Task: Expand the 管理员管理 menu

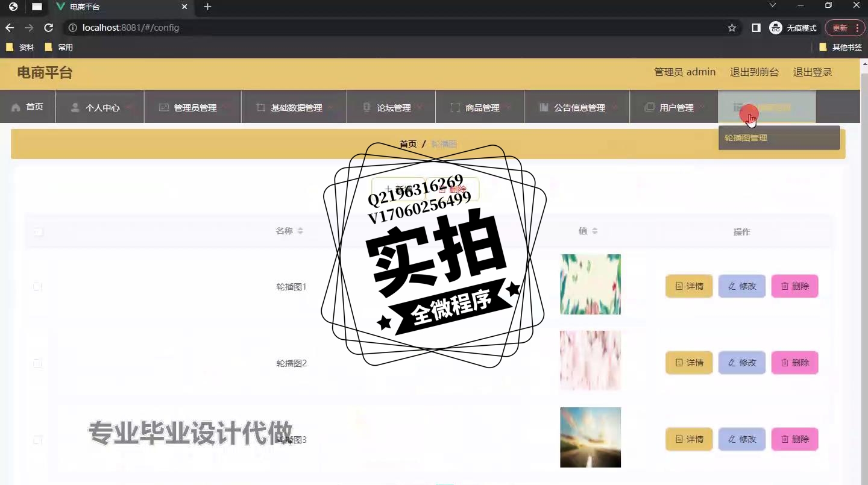Action: pos(192,107)
